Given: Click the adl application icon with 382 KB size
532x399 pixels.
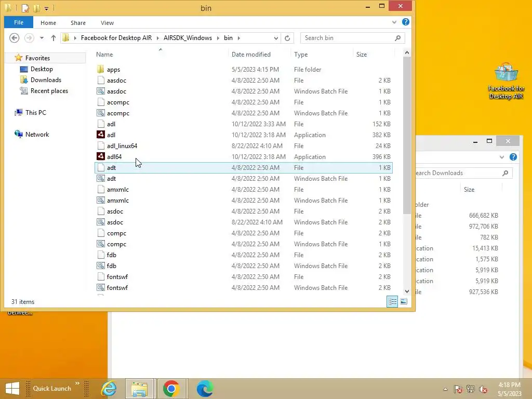Looking at the screenshot, I should tap(100, 135).
